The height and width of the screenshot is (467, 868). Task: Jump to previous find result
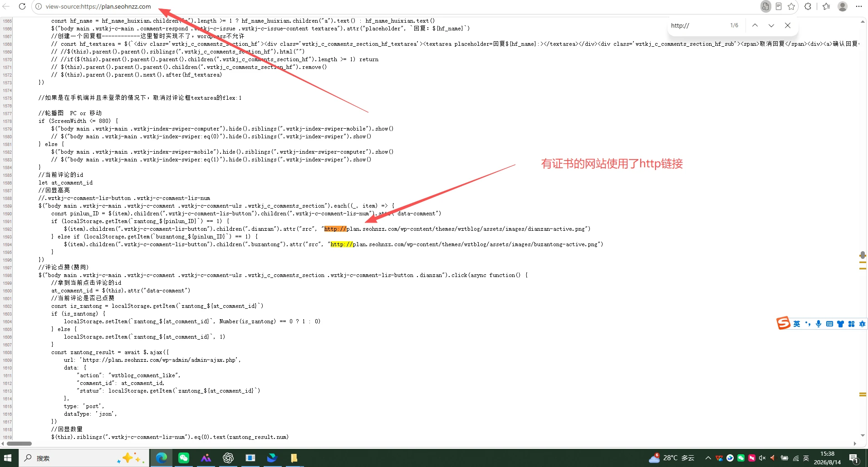pyautogui.click(x=755, y=25)
